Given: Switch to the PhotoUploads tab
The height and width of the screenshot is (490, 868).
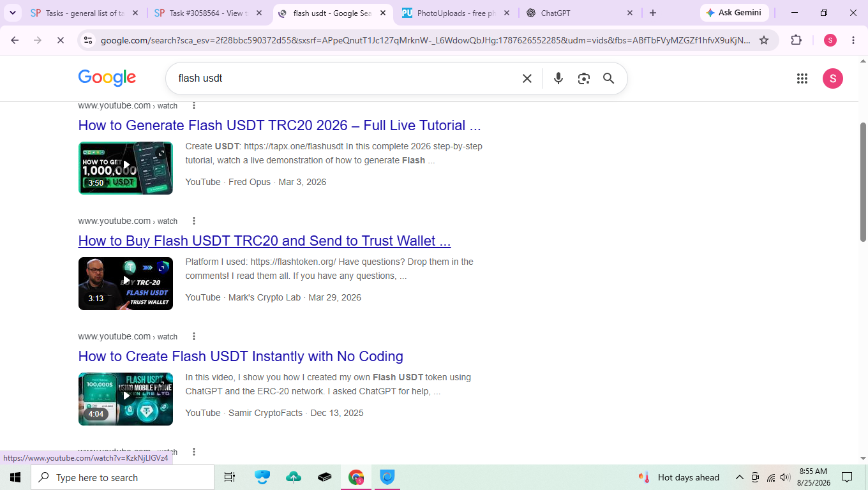Looking at the screenshot, I should (x=456, y=13).
